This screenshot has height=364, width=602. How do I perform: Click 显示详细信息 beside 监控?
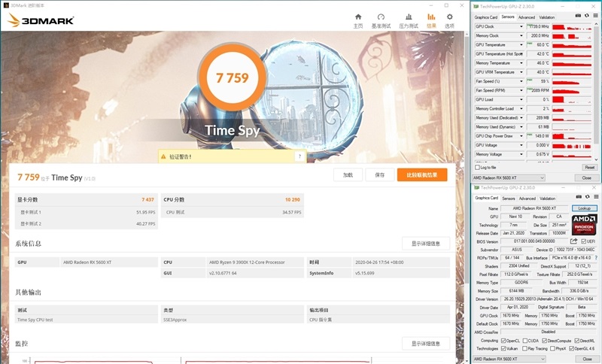426,344
